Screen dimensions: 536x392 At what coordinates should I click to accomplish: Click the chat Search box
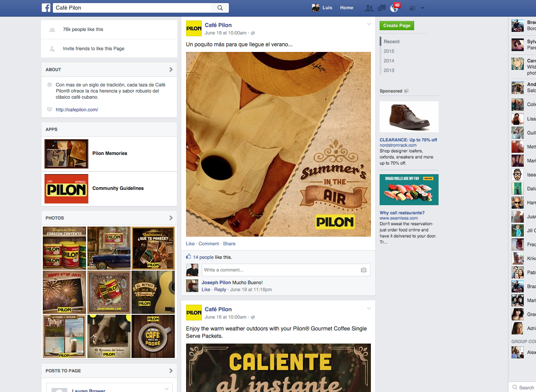tap(522, 387)
